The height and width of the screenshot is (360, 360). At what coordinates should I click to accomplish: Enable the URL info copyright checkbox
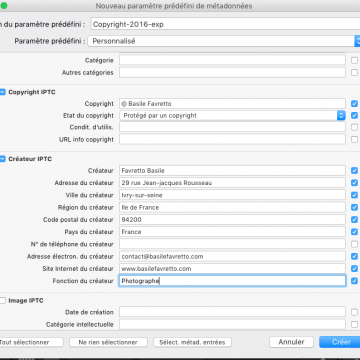pyautogui.click(x=354, y=140)
